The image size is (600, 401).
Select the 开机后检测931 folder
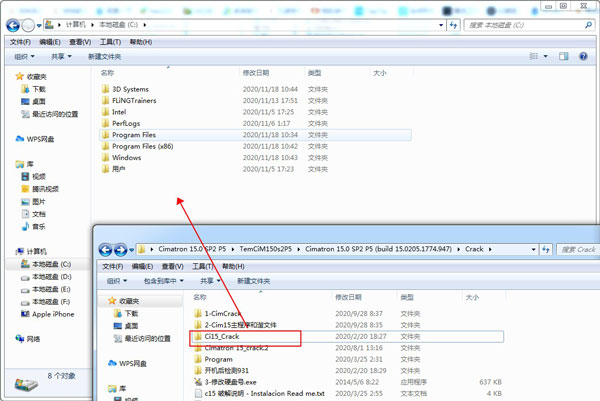(222, 370)
